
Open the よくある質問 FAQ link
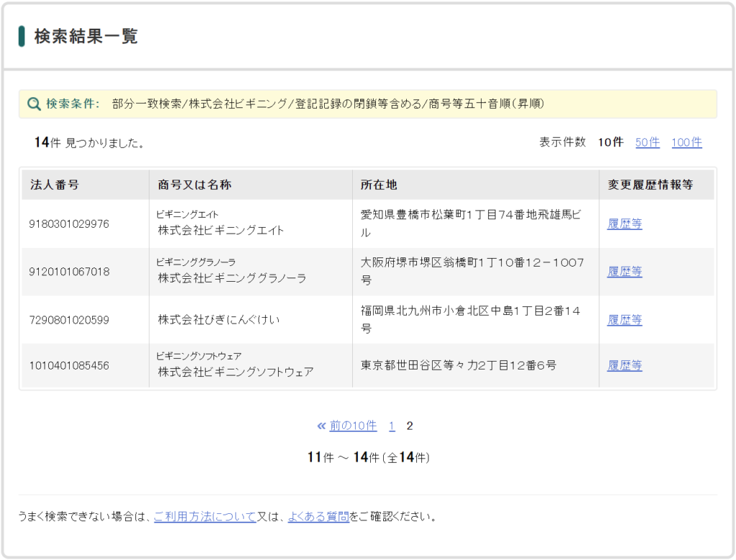coord(318,516)
